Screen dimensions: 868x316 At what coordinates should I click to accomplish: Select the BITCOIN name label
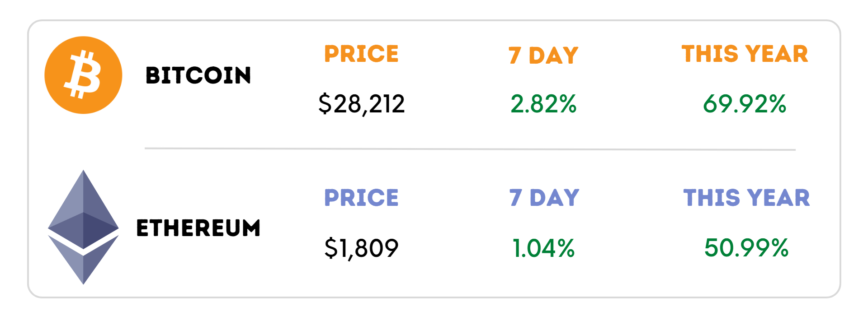click(198, 75)
